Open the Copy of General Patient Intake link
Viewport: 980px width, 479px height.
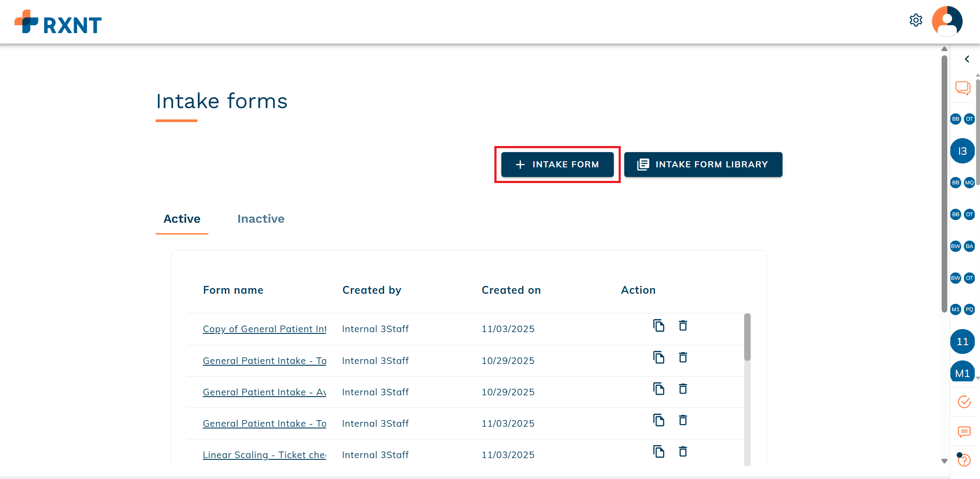[x=264, y=329]
